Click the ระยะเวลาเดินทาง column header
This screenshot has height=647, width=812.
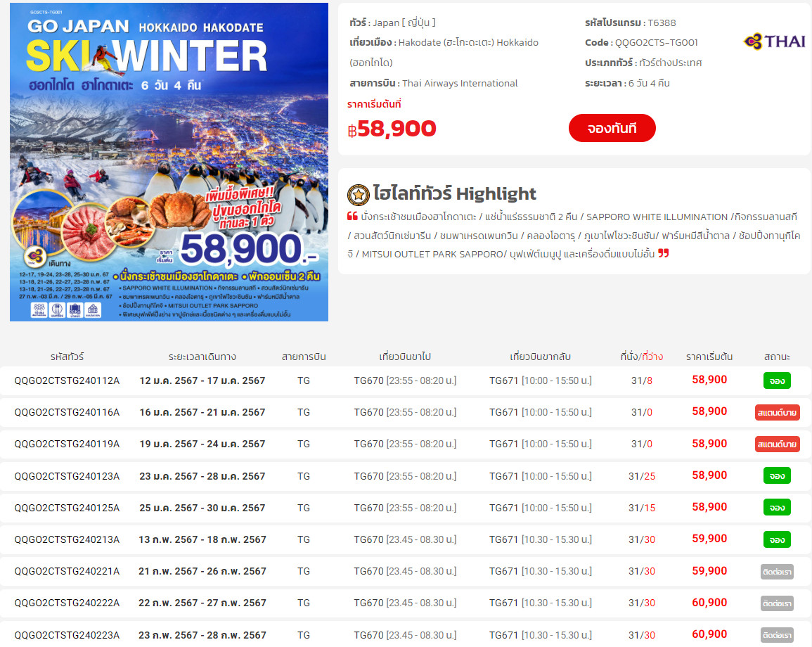(202, 357)
